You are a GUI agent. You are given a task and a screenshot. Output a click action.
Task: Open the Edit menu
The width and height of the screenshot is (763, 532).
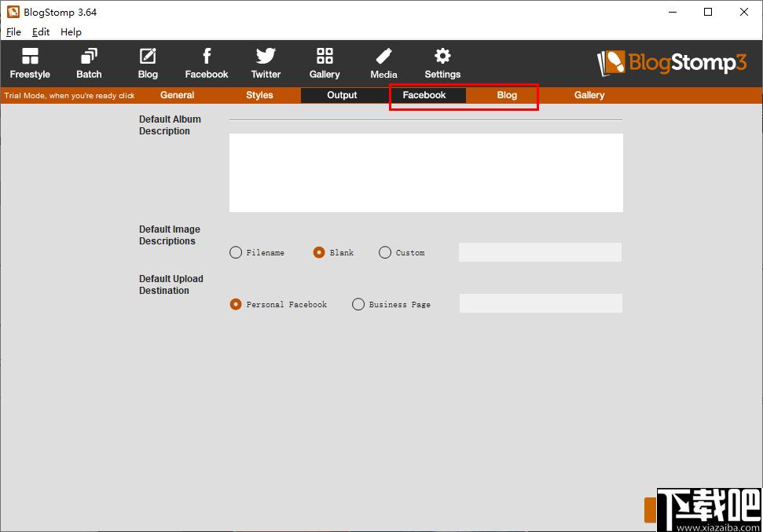41,32
